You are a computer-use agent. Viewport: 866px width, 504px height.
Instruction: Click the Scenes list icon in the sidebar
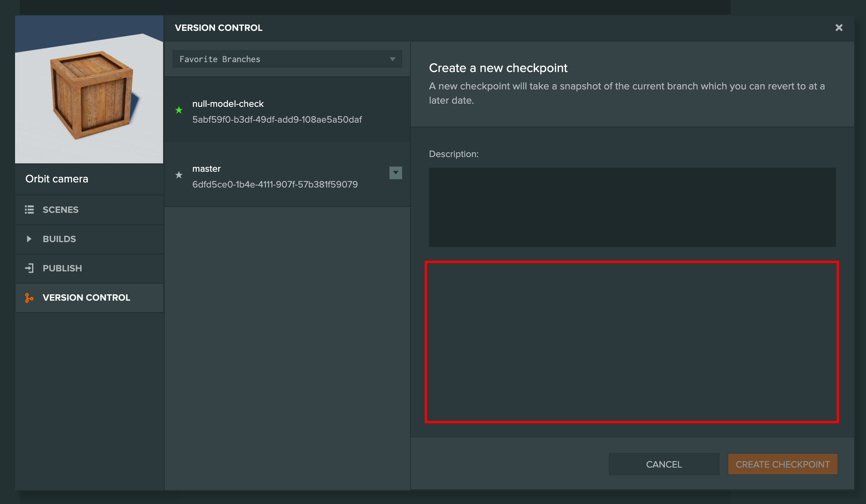[29, 209]
